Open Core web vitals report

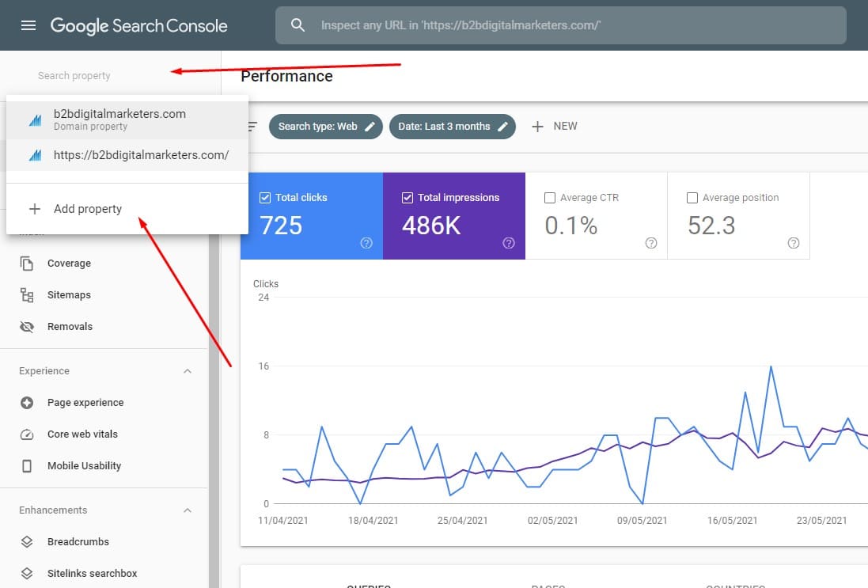point(82,434)
